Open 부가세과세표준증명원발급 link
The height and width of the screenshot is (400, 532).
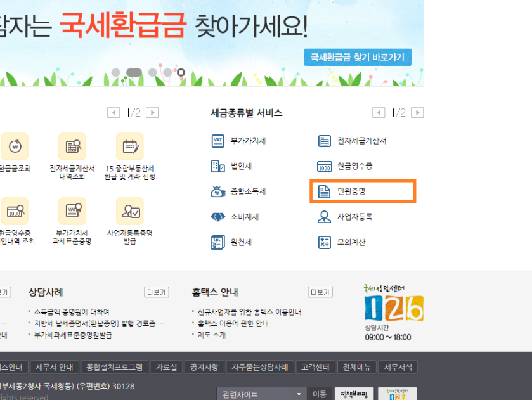tap(73, 335)
